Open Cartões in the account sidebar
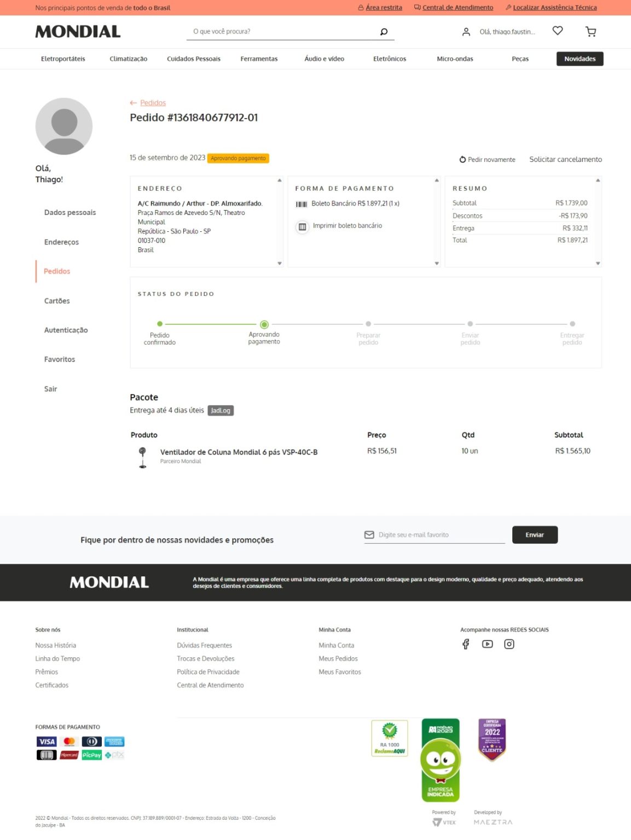631x840 pixels. (57, 301)
